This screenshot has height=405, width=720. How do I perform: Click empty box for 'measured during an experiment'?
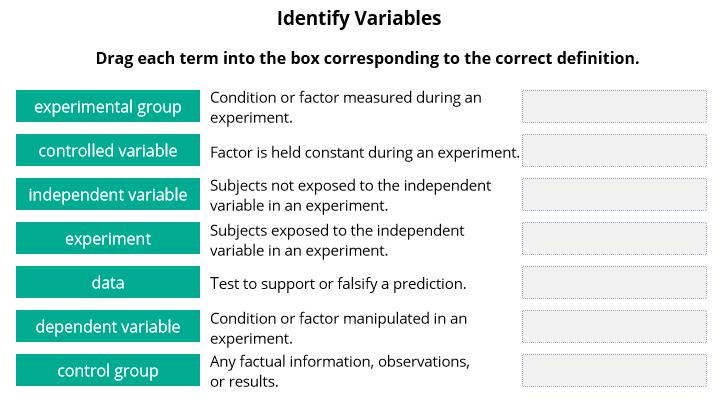pyautogui.click(x=614, y=107)
